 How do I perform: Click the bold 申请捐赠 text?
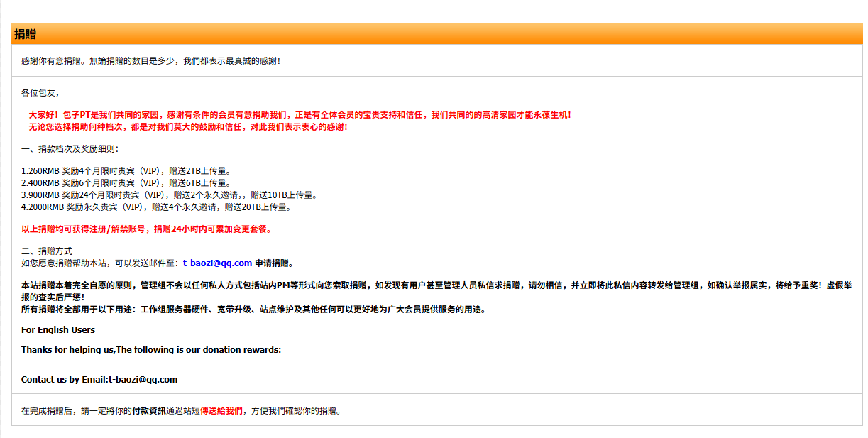click(274, 263)
